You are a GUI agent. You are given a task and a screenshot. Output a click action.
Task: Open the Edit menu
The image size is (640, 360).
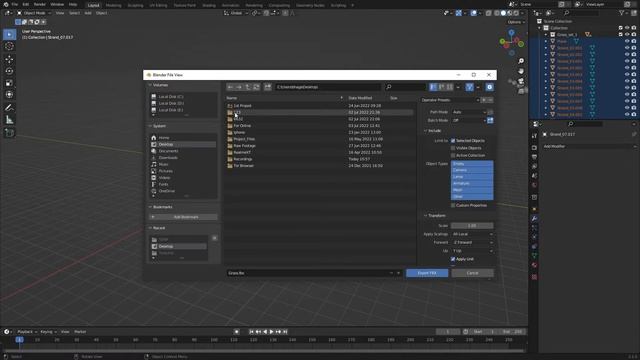click(26, 4)
